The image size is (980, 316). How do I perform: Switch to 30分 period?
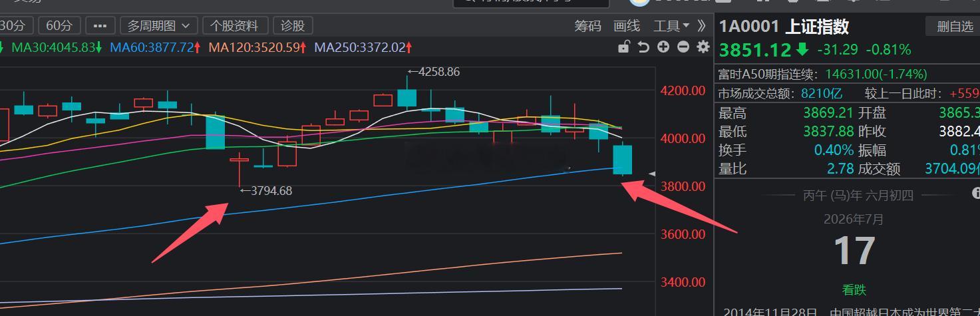point(14,26)
